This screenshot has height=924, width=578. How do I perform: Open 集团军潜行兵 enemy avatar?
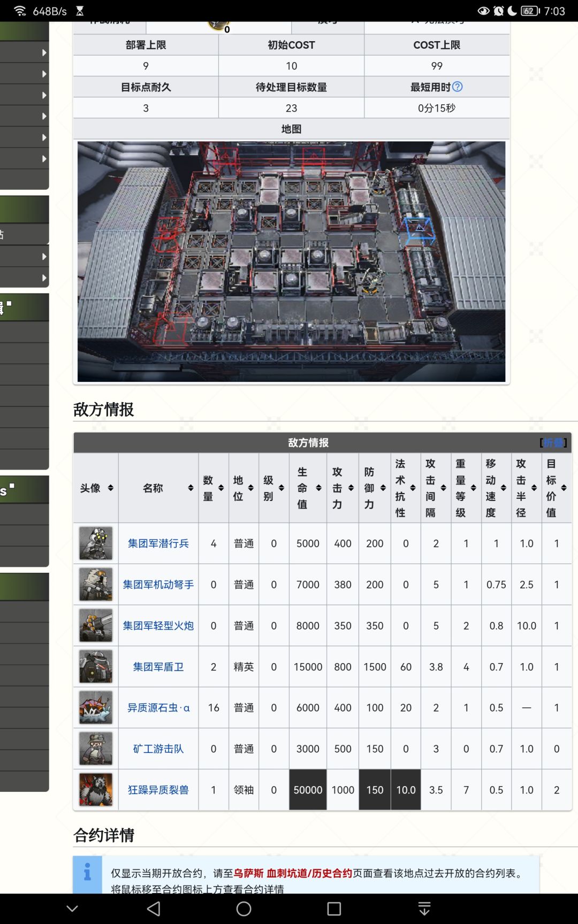[96, 543]
